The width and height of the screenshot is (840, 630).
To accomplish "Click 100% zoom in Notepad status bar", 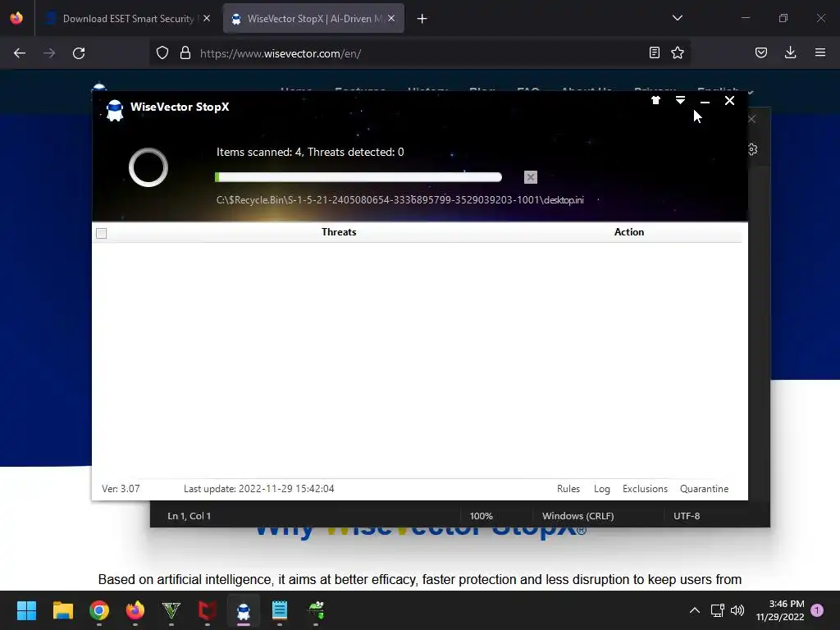I will coord(481,516).
